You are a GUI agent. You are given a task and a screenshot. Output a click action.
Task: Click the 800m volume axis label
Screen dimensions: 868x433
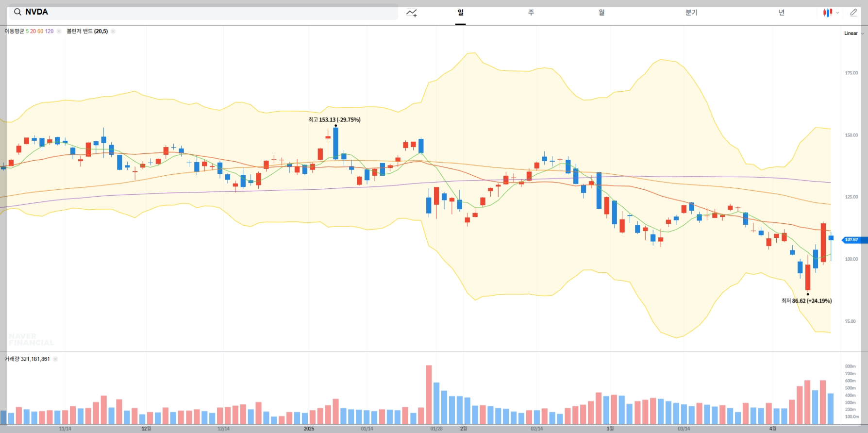[850, 366]
